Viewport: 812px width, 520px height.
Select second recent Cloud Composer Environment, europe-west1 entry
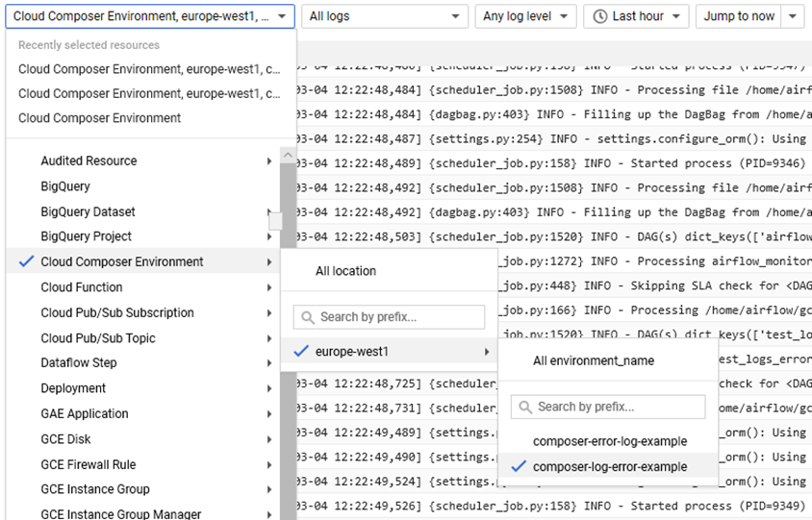coord(149,93)
